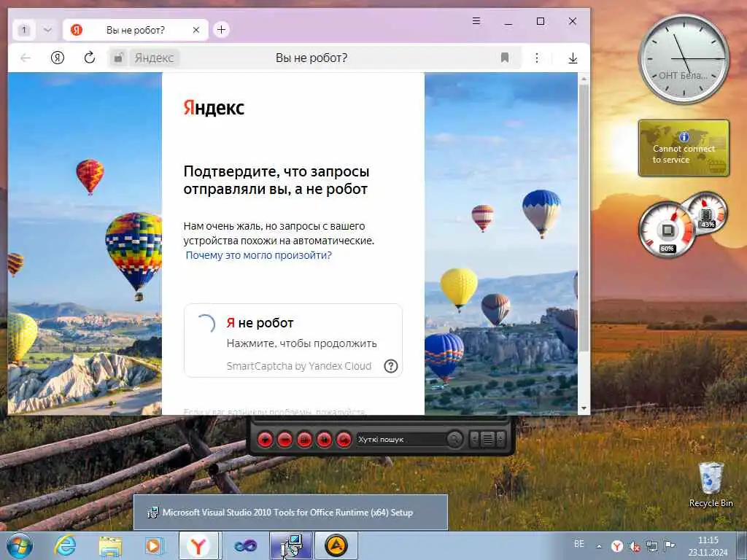Click the Yandex tray icon
Viewport: 747px width, 560px height.
[617, 546]
